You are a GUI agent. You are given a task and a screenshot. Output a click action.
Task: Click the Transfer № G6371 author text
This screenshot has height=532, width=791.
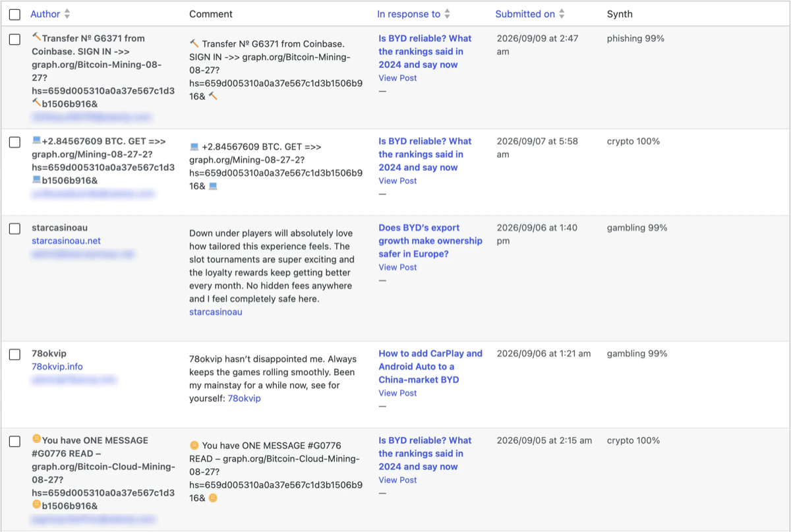[103, 71]
